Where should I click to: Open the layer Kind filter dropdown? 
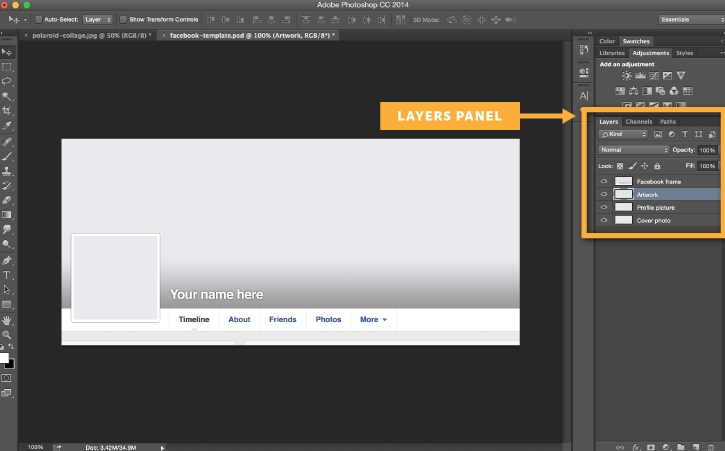622,134
